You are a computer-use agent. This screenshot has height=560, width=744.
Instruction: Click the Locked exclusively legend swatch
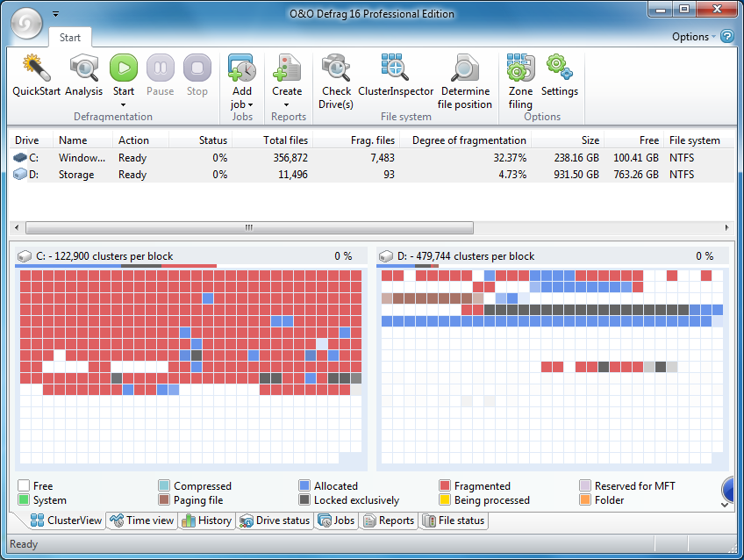304,499
